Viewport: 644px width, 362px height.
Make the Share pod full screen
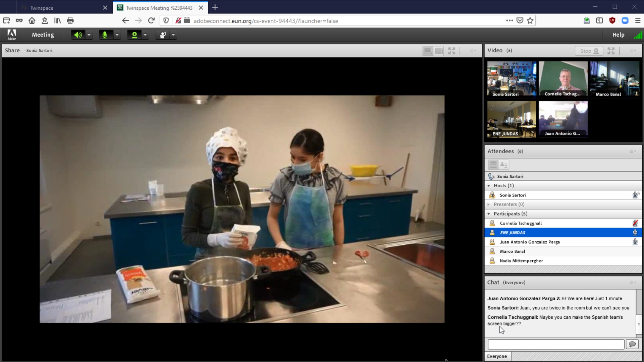tap(452, 51)
